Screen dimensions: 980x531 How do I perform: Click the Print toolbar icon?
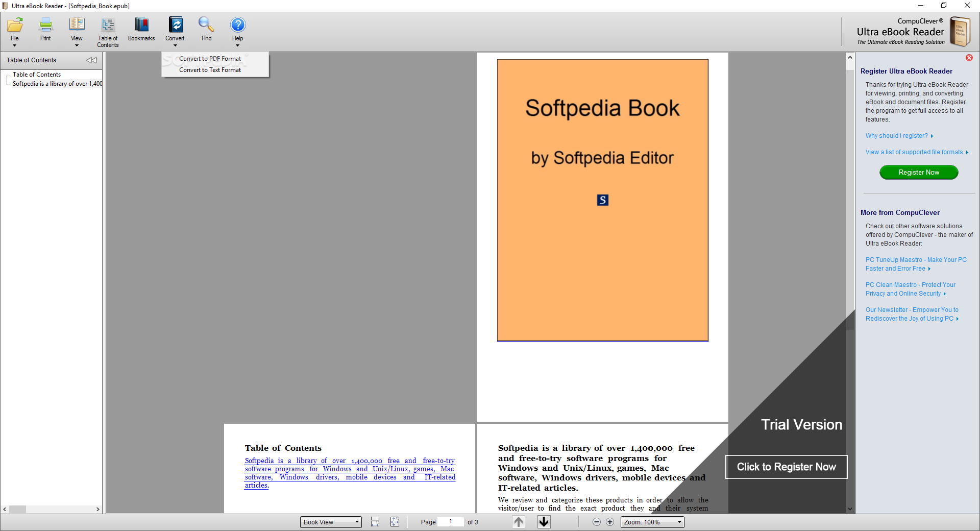(45, 25)
